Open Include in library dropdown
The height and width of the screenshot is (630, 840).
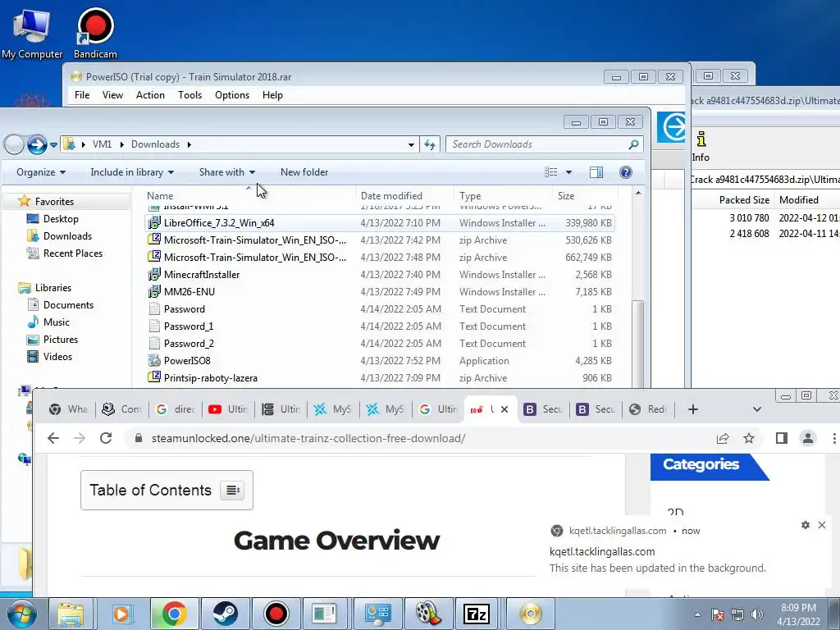coord(132,172)
